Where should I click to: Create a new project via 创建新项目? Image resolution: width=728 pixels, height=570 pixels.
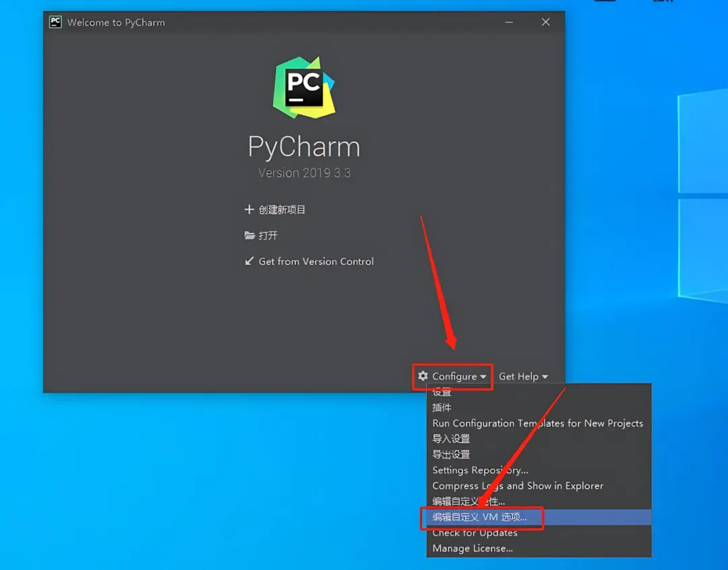282,210
